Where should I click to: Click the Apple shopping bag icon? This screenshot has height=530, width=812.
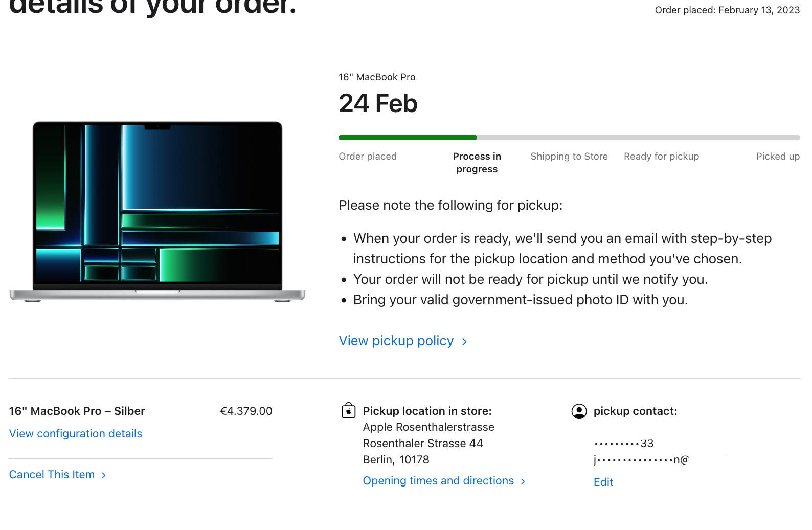pos(348,410)
